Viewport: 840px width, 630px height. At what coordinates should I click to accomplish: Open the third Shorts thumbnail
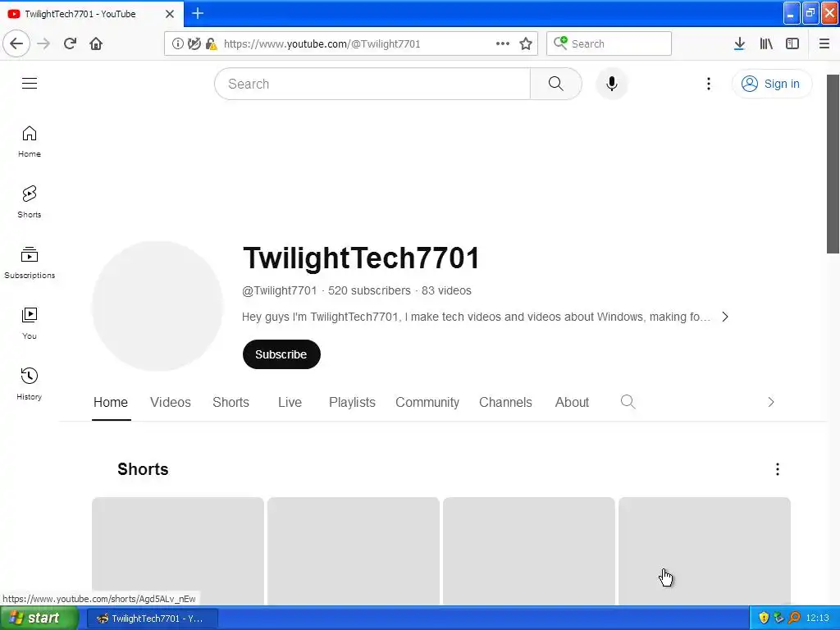pyautogui.click(x=529, y=551)
